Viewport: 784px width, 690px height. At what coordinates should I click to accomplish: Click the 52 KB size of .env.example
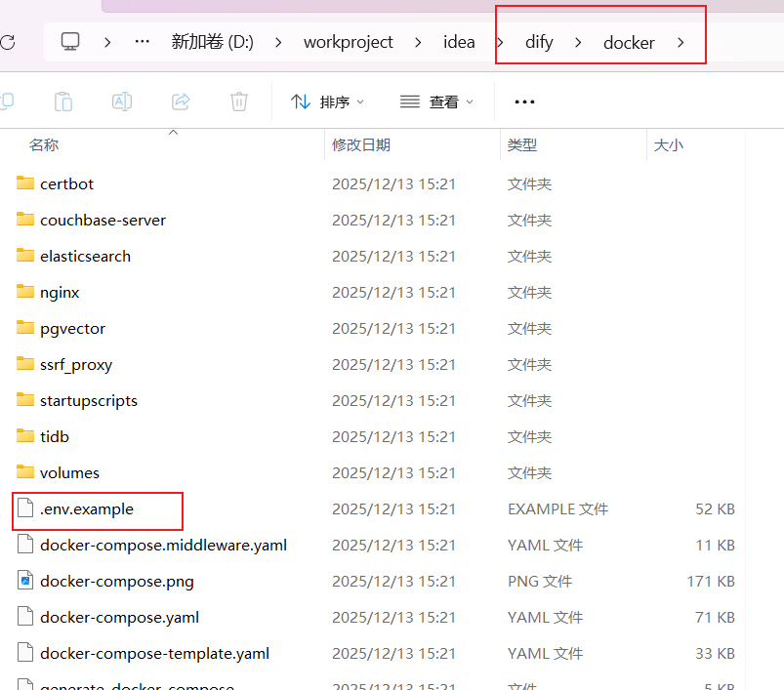tap(715, 509)
